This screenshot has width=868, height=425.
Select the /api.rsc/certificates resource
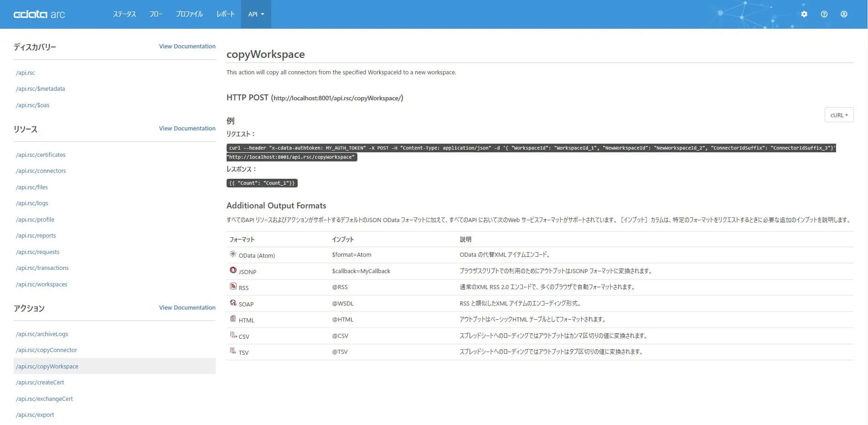[41, 155]
